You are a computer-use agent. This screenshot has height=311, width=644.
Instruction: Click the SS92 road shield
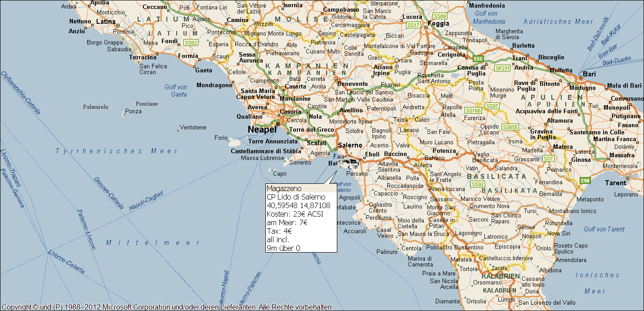coord(477,184)
